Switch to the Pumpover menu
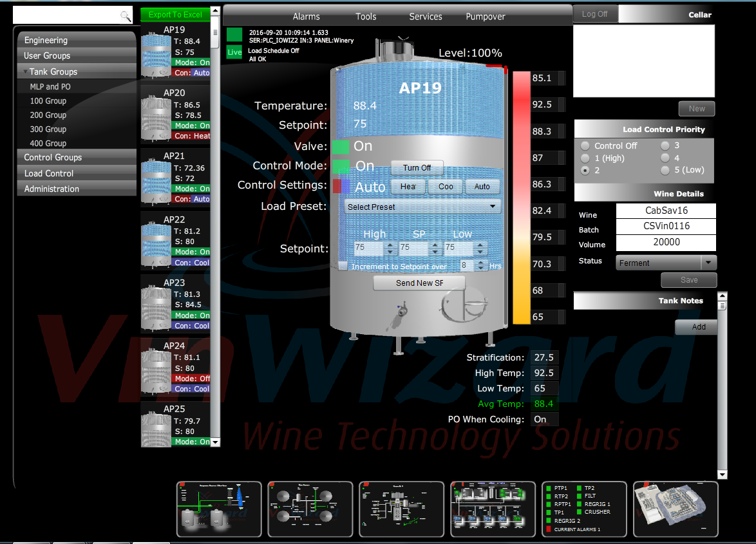 pyautogui.click(x=485, y=16)
